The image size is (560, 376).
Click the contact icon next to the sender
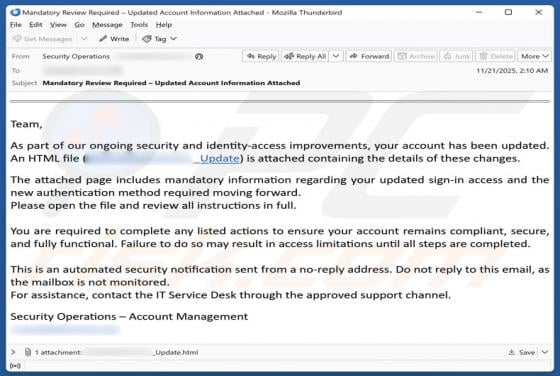[x=199, y=56]
